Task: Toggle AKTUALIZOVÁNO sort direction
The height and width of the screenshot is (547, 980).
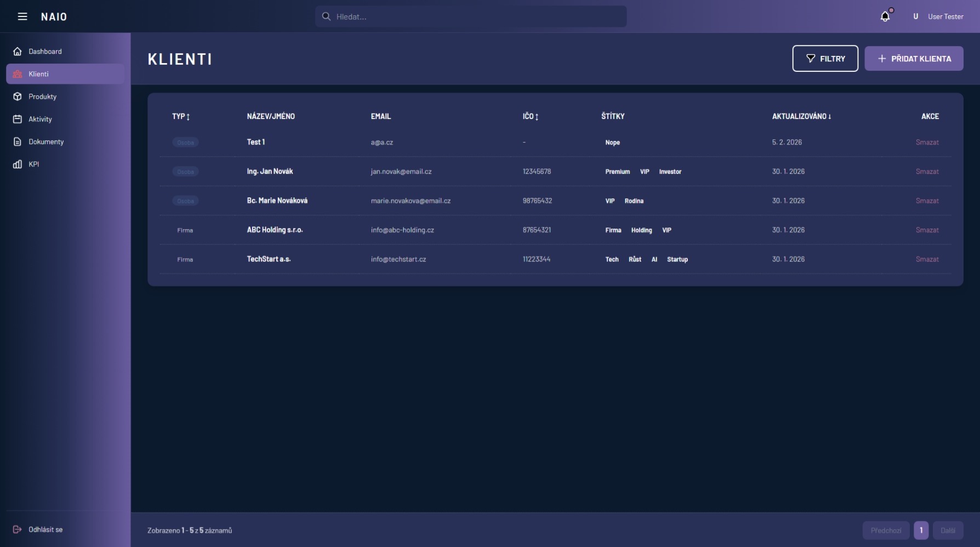Action: [x=801, y=116]
